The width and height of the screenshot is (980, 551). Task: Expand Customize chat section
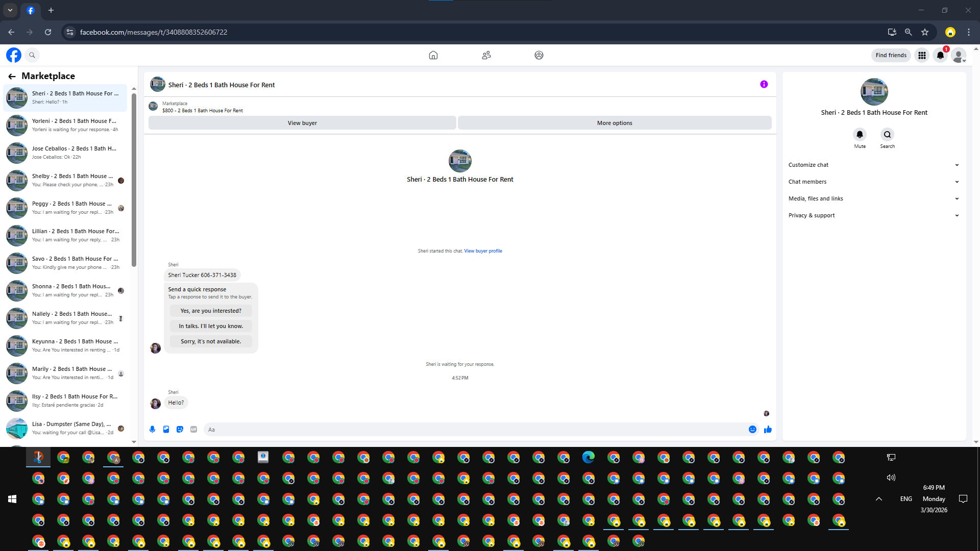873,165
